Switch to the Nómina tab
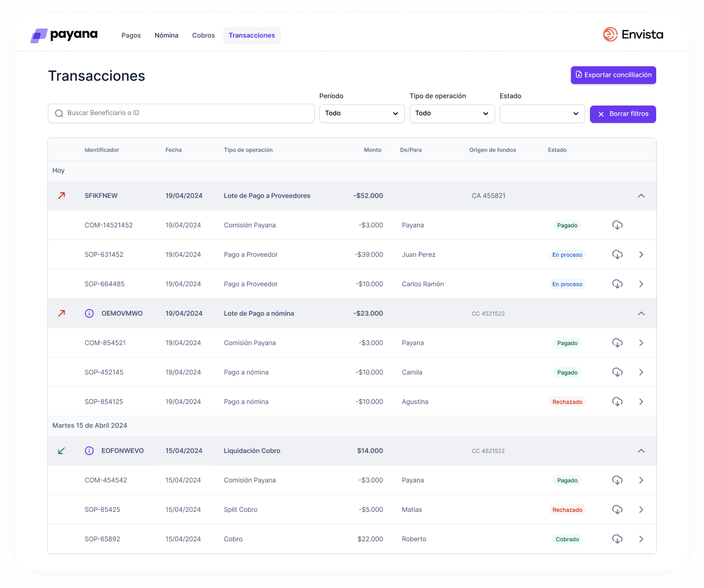This screenshot has width=704, height=588. (166, 35)
